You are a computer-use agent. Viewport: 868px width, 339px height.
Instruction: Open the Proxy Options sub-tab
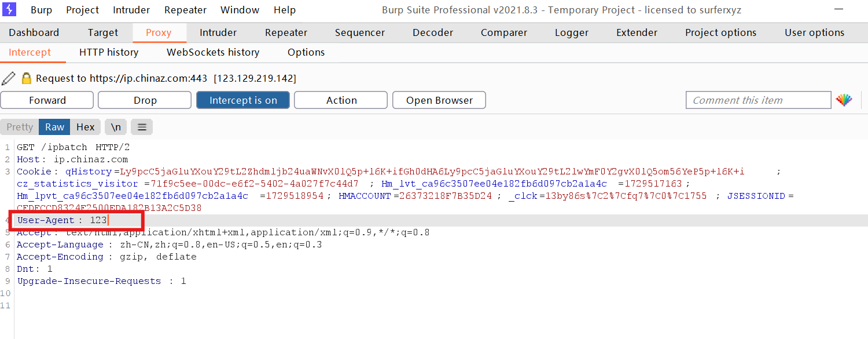[x=306, y=52]
